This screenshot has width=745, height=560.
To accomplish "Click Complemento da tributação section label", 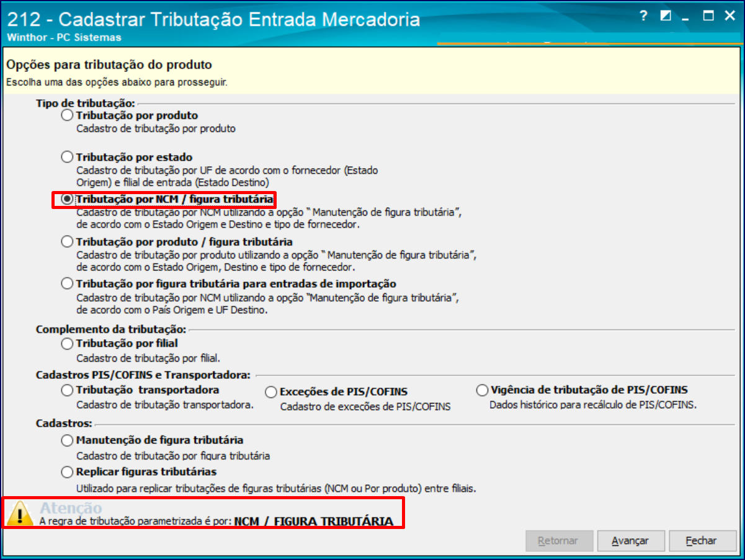I will pos(111,330).
